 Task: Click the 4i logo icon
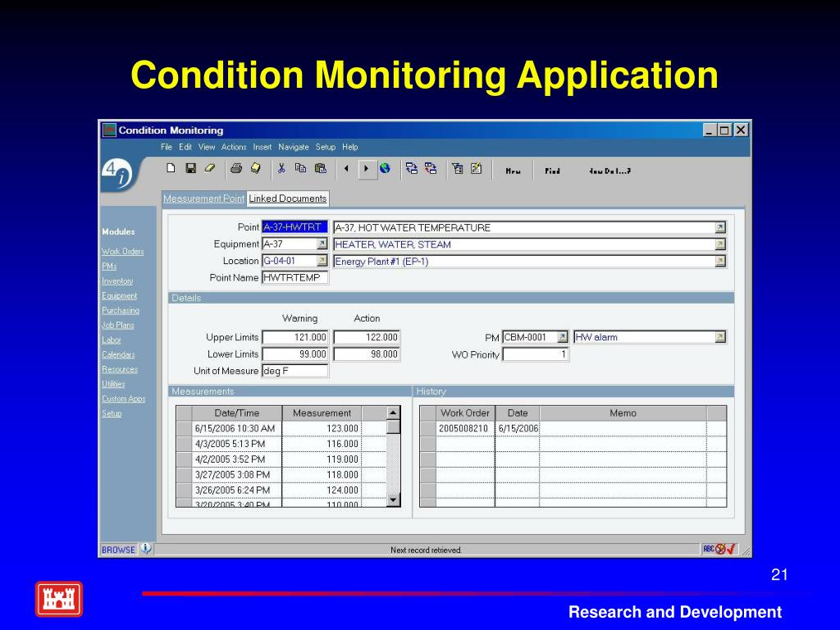pyautogui.click(x=116, y=173)
